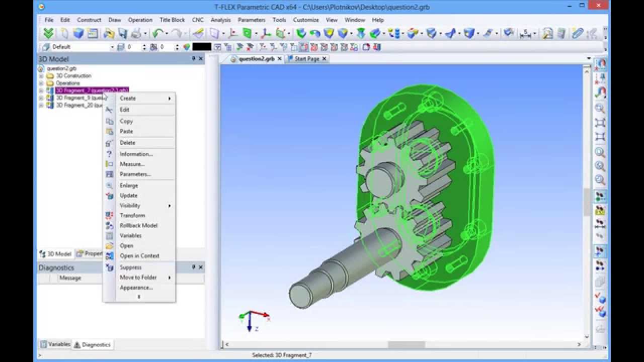
Task: Choose Appearance... in context menu
Action: point(136,288)
